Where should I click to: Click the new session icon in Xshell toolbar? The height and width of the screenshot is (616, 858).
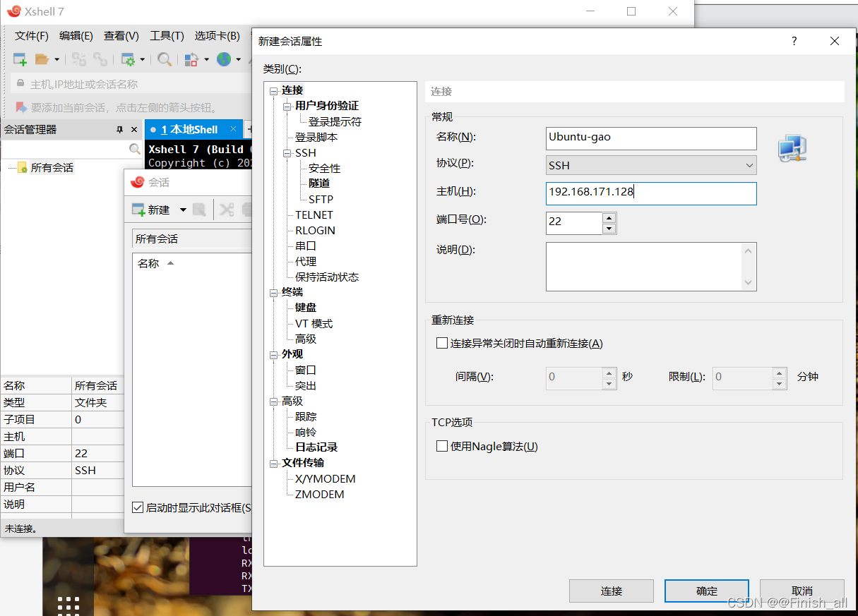click(20, 59)
